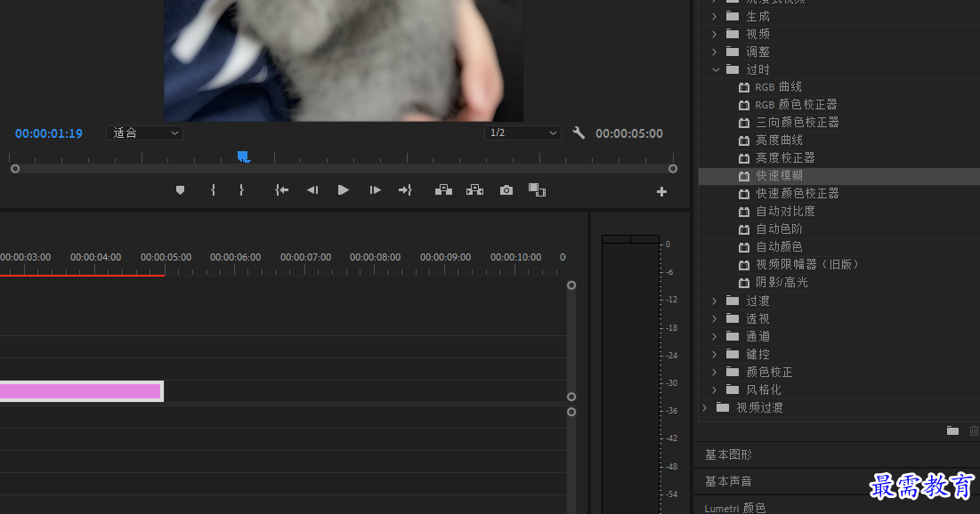This screenshot has height=514, width=980.
Task: Select the RGB 曲线 effect
Action: pos(778,87)
